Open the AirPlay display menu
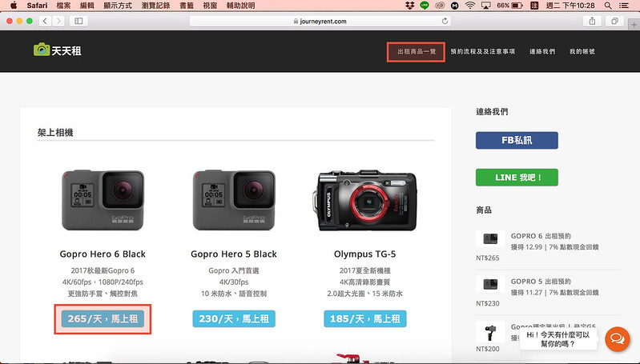640x364 pixels. pos(485,6)
